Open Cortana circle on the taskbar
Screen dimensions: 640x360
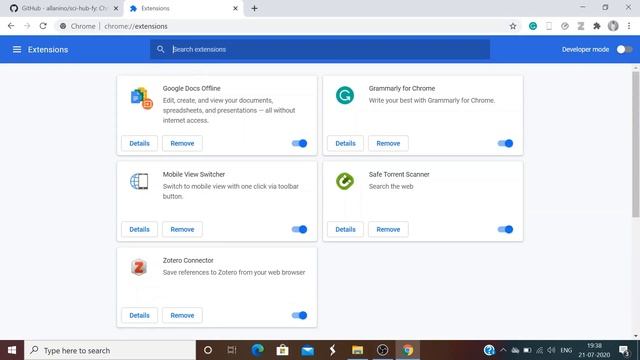point(208,350)
